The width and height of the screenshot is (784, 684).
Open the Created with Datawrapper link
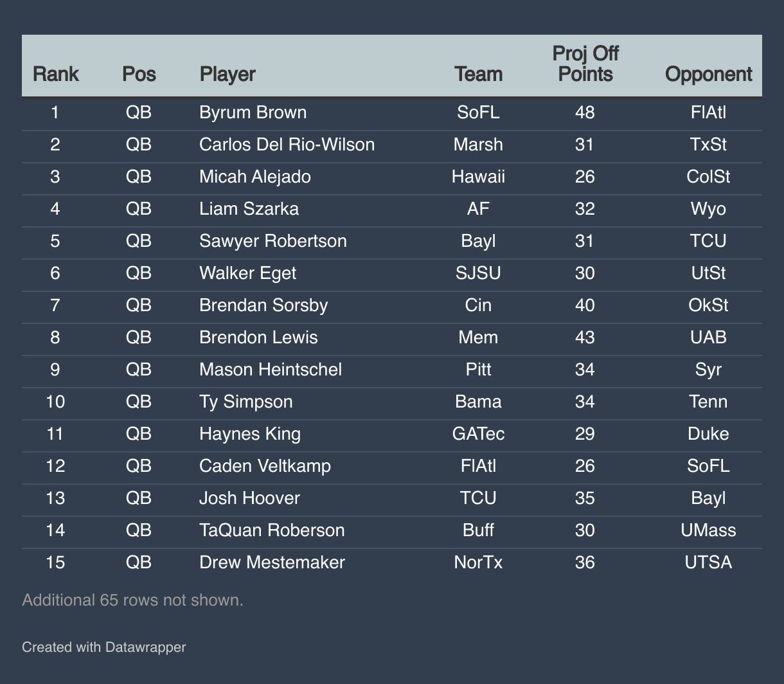(x=103, y=647)
